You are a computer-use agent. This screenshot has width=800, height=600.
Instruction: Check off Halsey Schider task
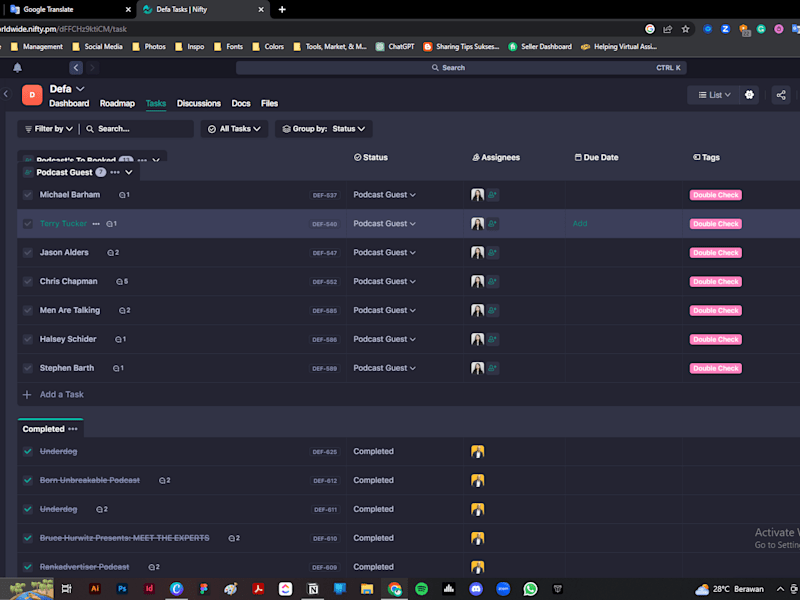pos(28,339)
